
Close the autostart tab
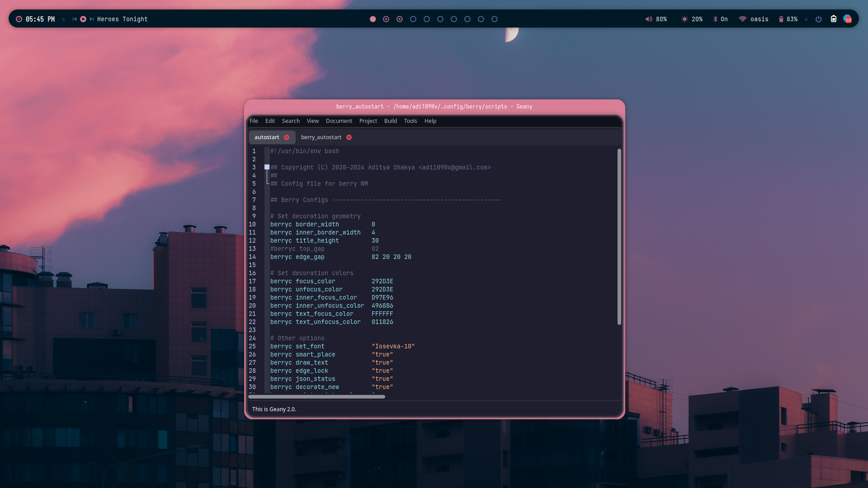pyautogui.click(x=287, y=137)
